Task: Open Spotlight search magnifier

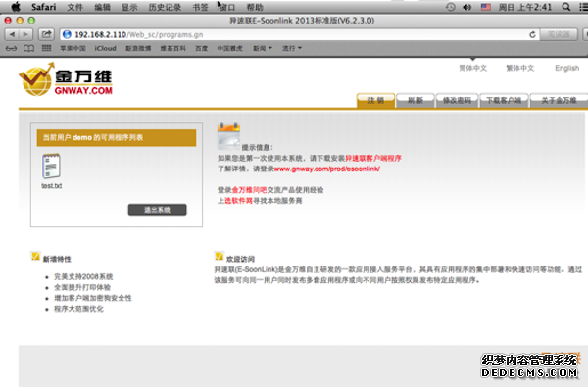Action: click(x=566, y=7)
